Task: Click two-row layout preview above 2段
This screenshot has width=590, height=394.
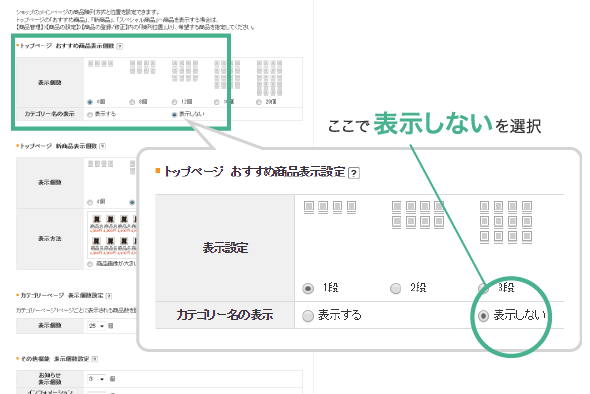Action: coord(418,215)
